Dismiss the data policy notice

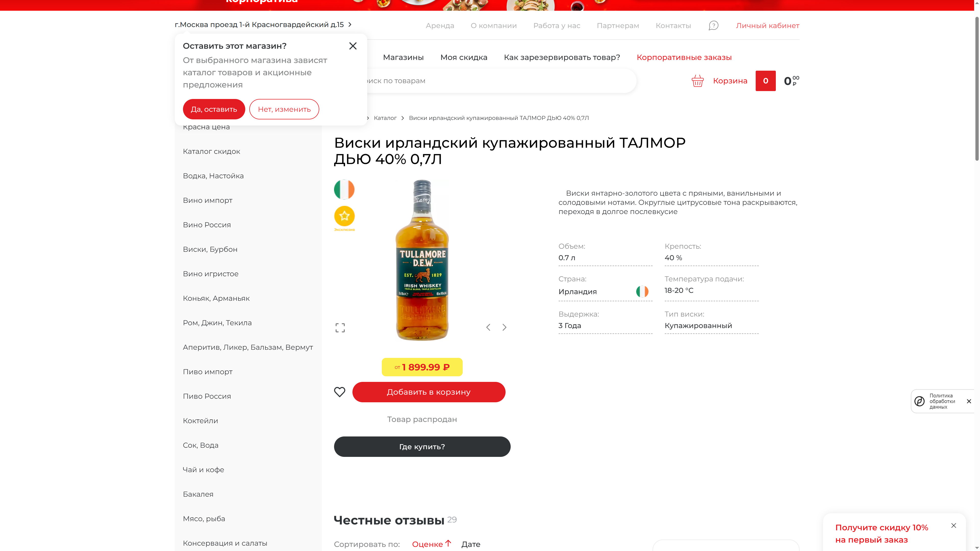click(x=969, y=401)
